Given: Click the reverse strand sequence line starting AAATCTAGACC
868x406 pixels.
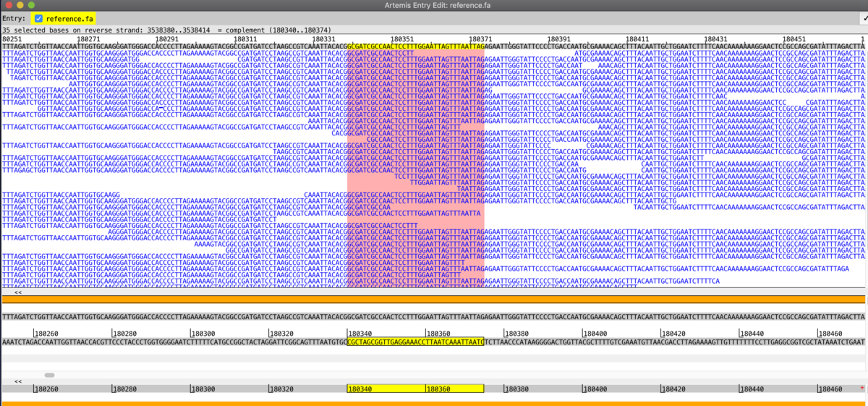Looking at the screenshot, I should pyautogui.click(x=434, y=342).
